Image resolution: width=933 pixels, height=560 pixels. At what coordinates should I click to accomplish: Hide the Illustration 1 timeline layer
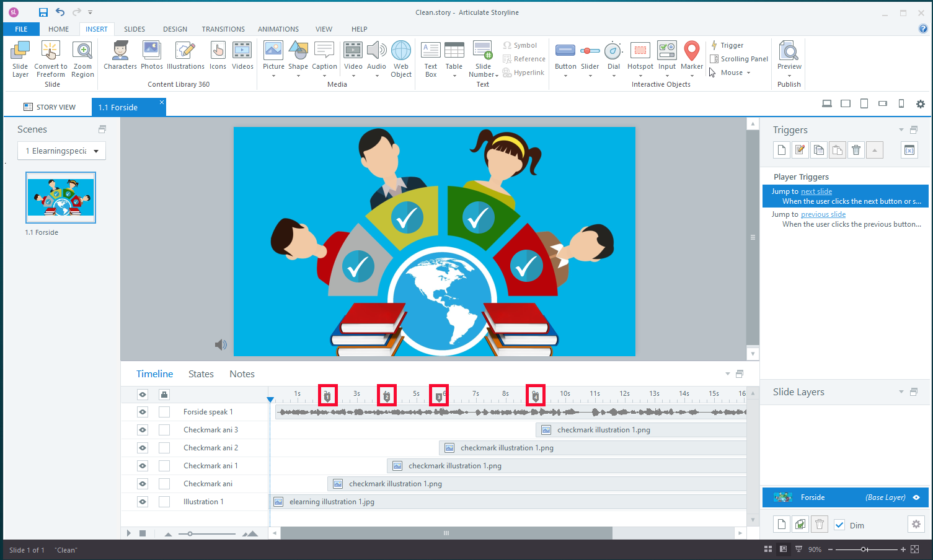[x=142, y=501]
